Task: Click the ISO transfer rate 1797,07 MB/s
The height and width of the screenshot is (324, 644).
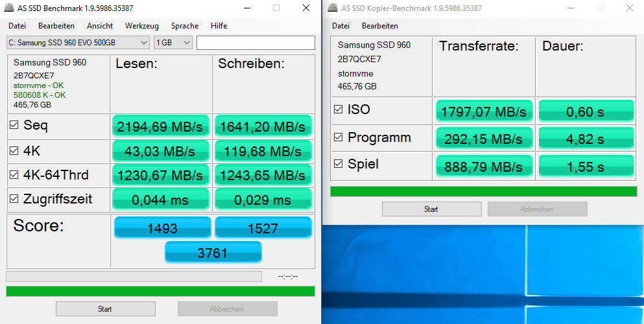Action: [484, 111]
